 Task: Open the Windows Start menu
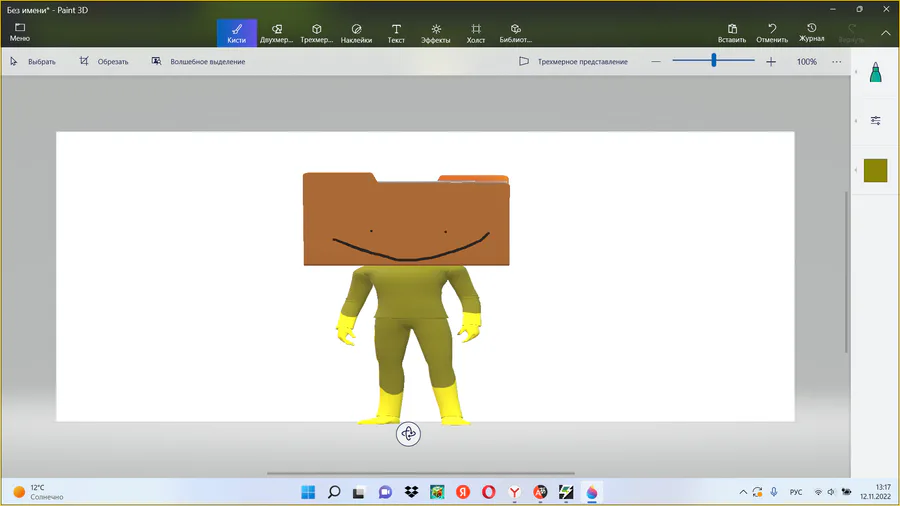tap(308, 492)
